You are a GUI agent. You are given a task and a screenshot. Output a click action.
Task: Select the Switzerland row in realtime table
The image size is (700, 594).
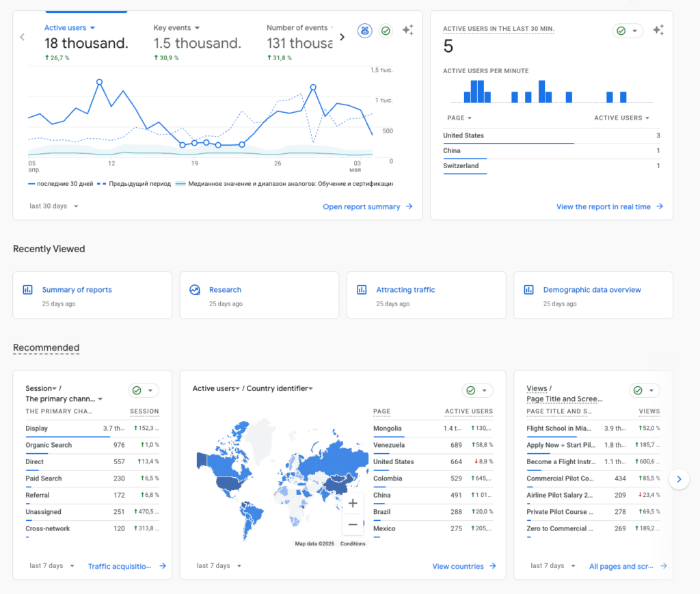tap(552, 166)
